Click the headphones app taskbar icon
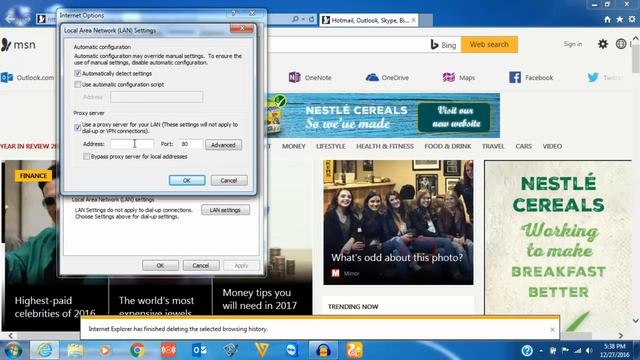Screen dimensions: 640x360 tap(323, 350)
